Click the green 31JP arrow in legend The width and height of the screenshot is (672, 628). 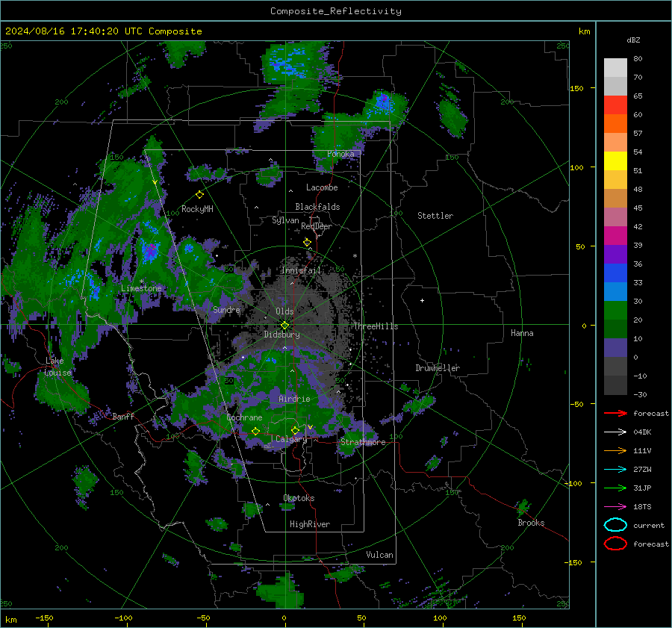pos(615,488)
